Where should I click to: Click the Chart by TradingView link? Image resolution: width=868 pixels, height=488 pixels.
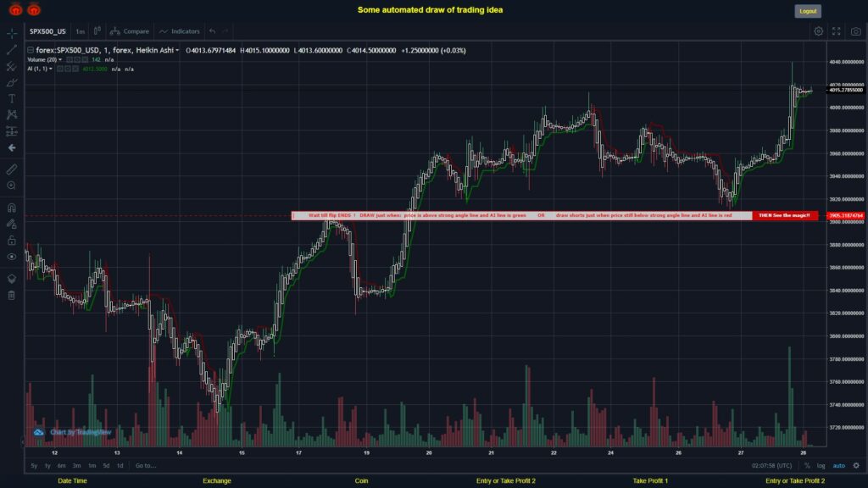click(x=81, y=432)
